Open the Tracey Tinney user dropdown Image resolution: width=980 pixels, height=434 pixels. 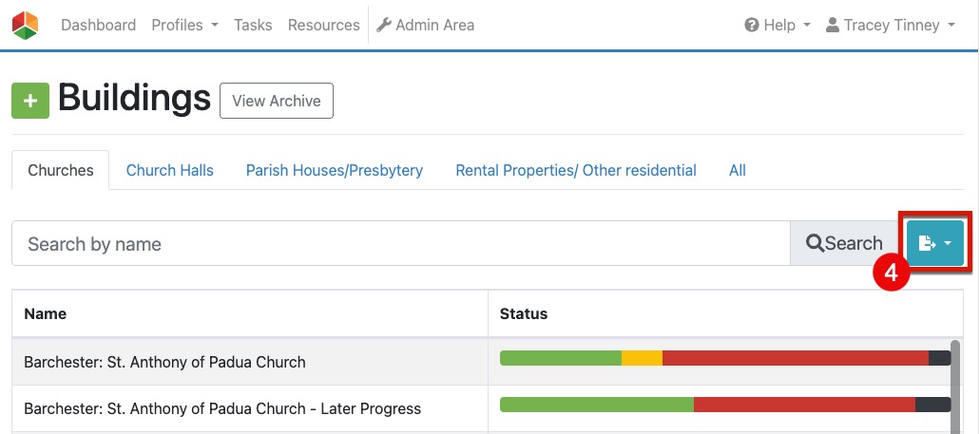pos(891,26)
